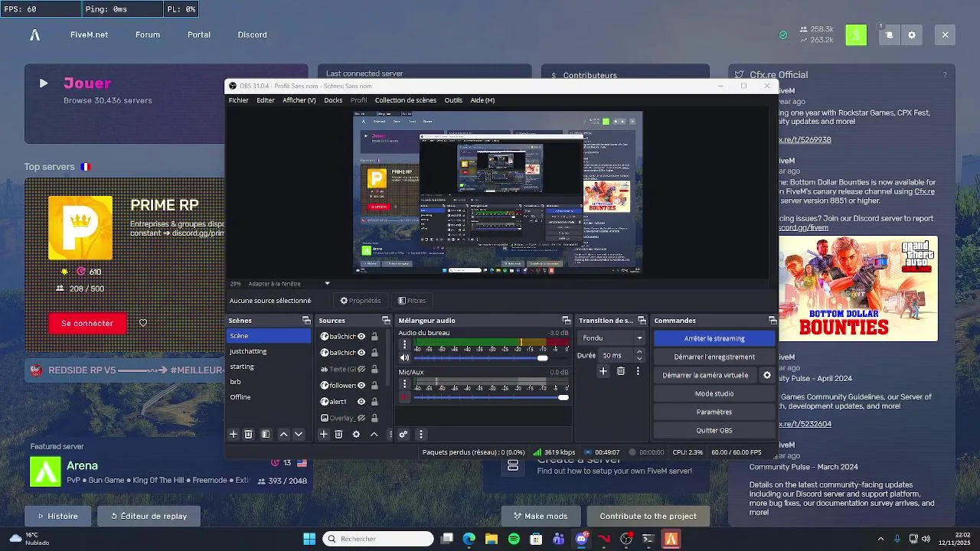Viewport: 980px width, 551px height.
Task: Open Collection de scènes menu
Action: [406, 100]
